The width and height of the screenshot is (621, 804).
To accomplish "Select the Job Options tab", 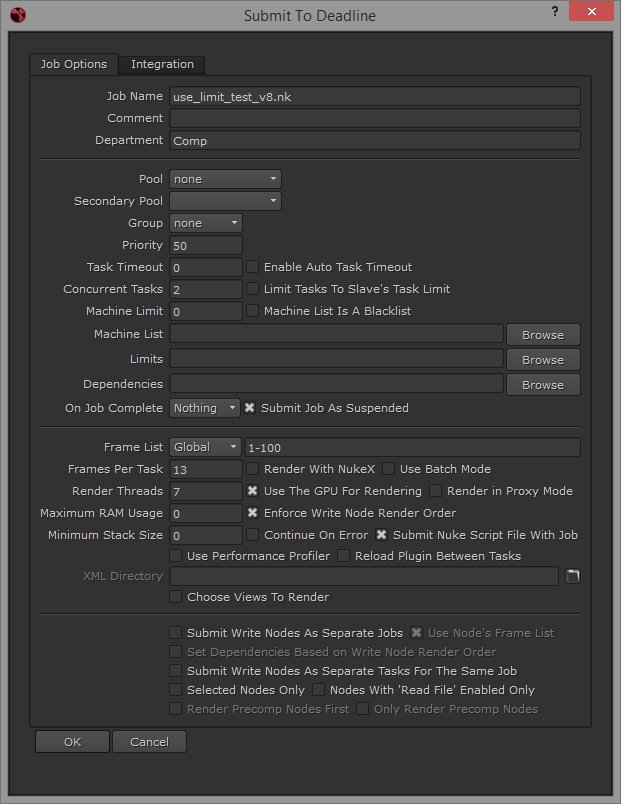I will [x=74, y=64].
